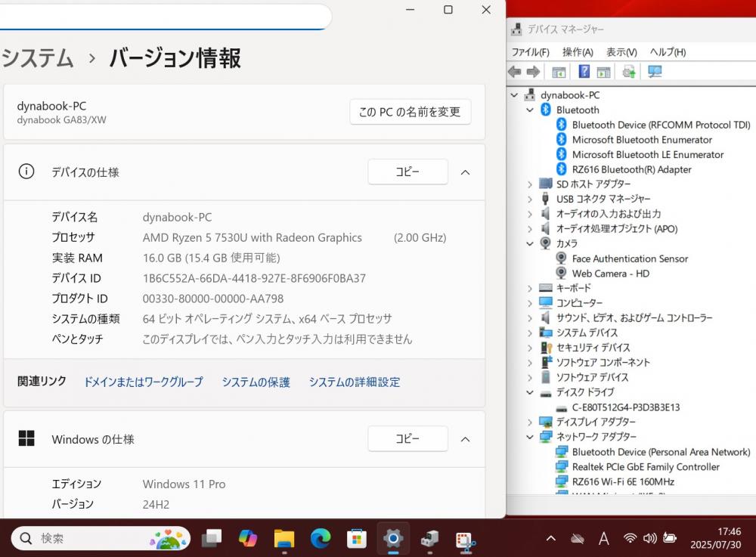Click the Forward arrow in Device Manager toolbar
The width and height of the screenshot is (756, 557).
(533, 72)
